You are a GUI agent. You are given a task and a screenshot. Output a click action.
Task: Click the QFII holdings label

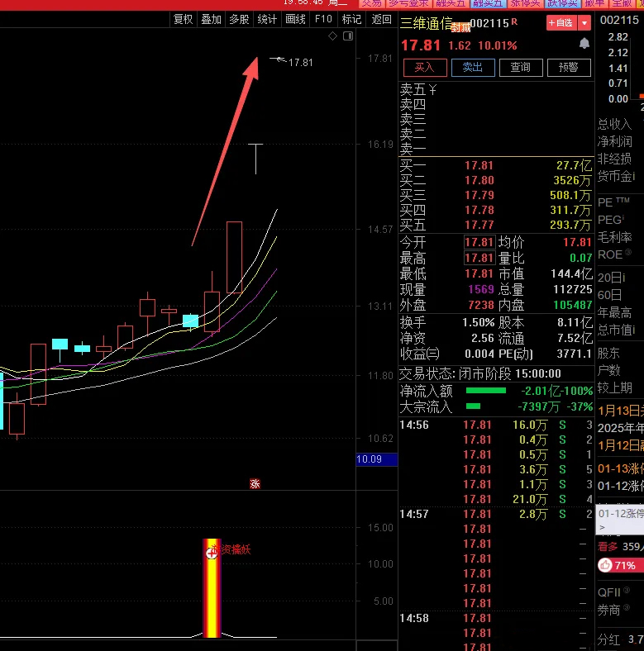609,592
